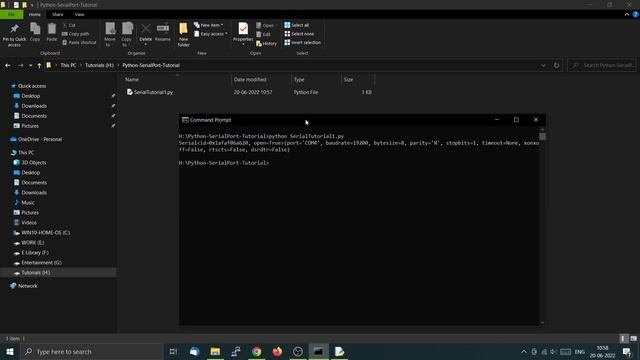Image resolution: width=640 pixels, height=360 pixels.
Task: Click Select none in ribbon
Action: [299, 34]
